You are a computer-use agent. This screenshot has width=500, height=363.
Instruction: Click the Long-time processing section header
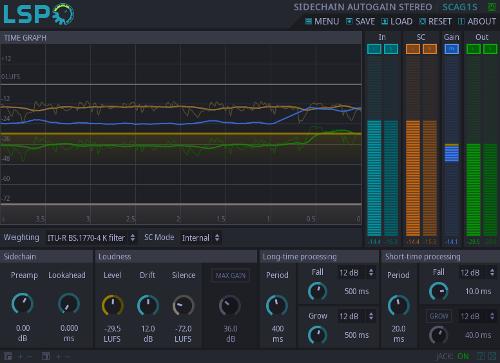coord(319,256)
